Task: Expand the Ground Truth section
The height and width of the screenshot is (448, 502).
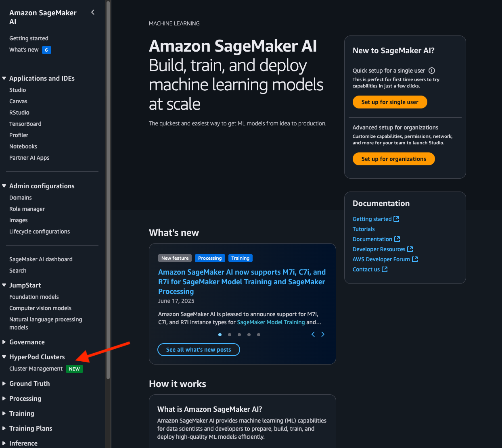Action: click(4, 383)
